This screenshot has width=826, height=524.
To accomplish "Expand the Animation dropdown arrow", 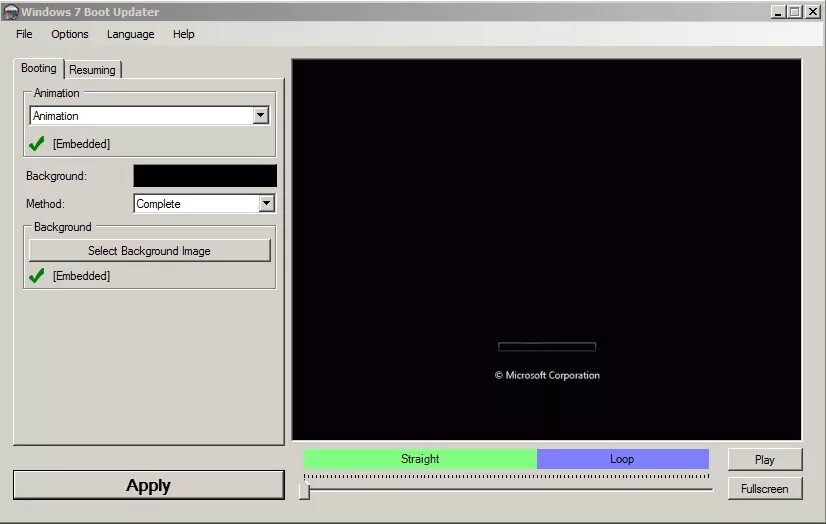I will 260,115.
